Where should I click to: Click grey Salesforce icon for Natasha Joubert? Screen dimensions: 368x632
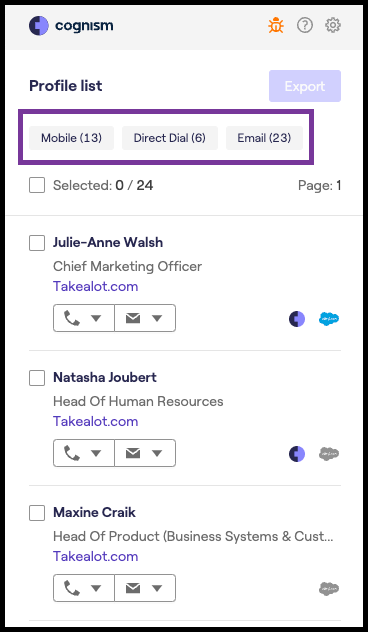[x=329, y=454]
